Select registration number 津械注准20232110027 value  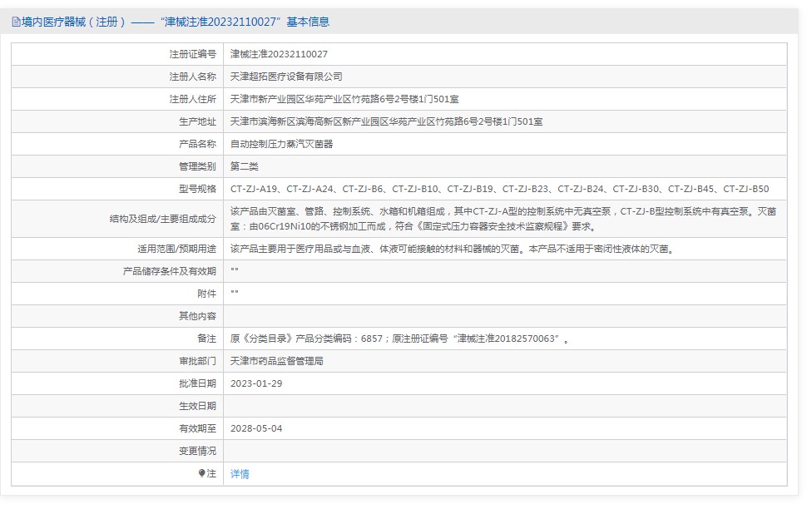pyautogui.click(x=279, y=54)
